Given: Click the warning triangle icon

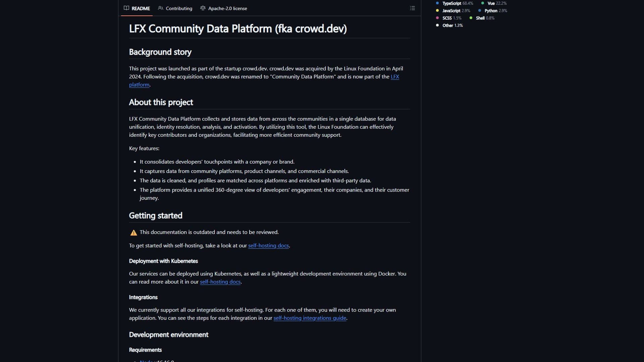Looking at the screenshot, I should tap(133, 232).
